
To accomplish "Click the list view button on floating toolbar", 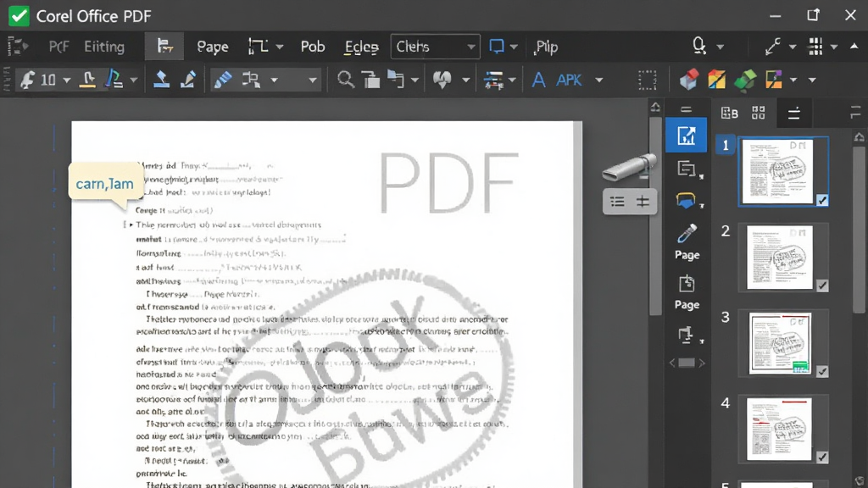I will [x=617, y=202].
